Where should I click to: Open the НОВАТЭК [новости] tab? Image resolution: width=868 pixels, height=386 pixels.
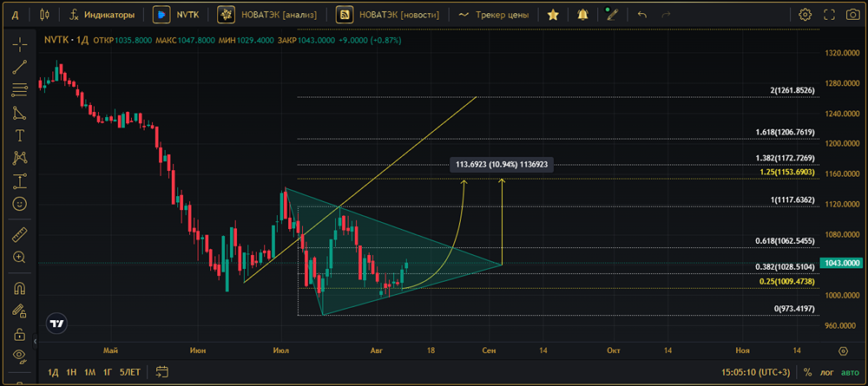click(x=387, y=15)
